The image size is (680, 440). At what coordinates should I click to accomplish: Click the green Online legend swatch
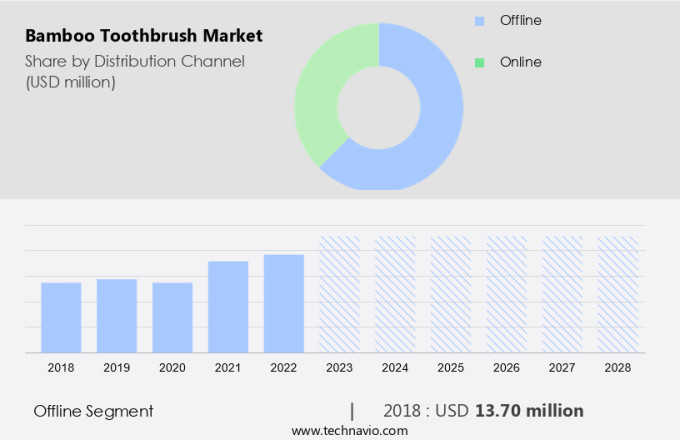479,62
